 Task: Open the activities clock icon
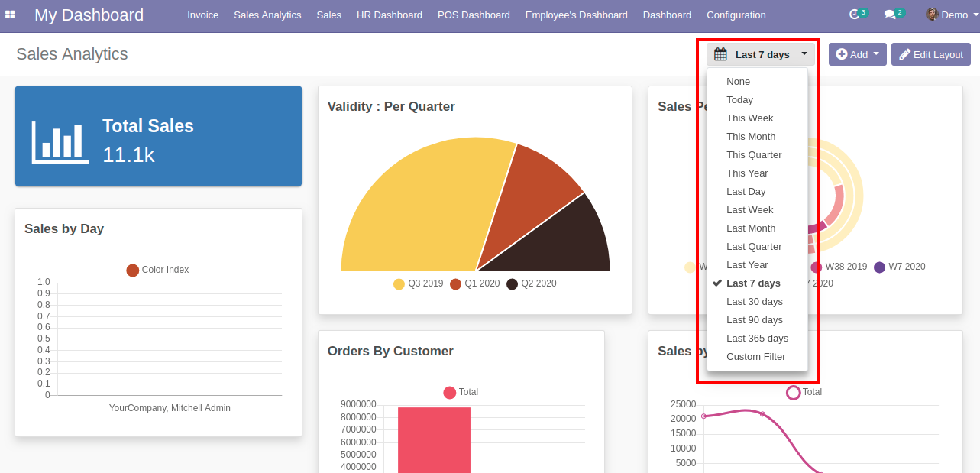[855, 15]
